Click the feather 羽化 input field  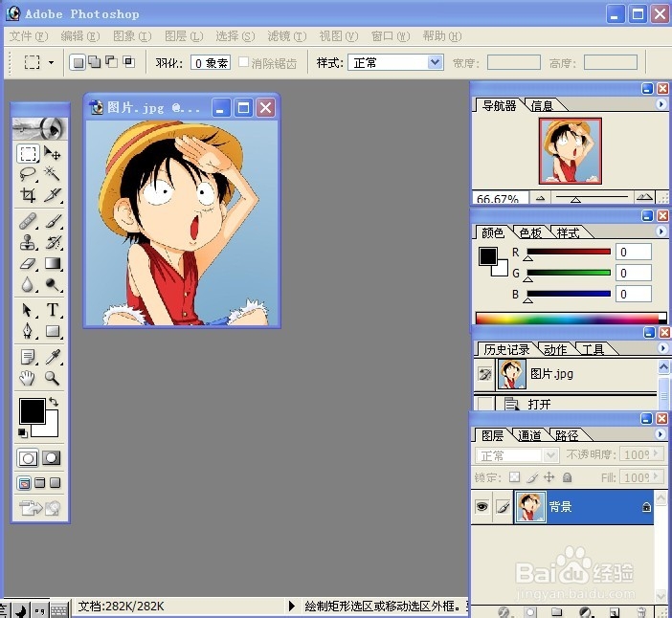211,62
